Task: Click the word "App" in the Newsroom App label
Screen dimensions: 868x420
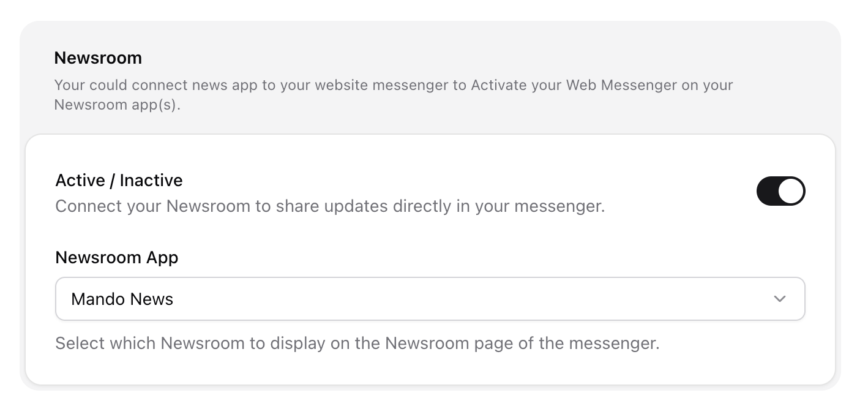Action: coord(162,258)
